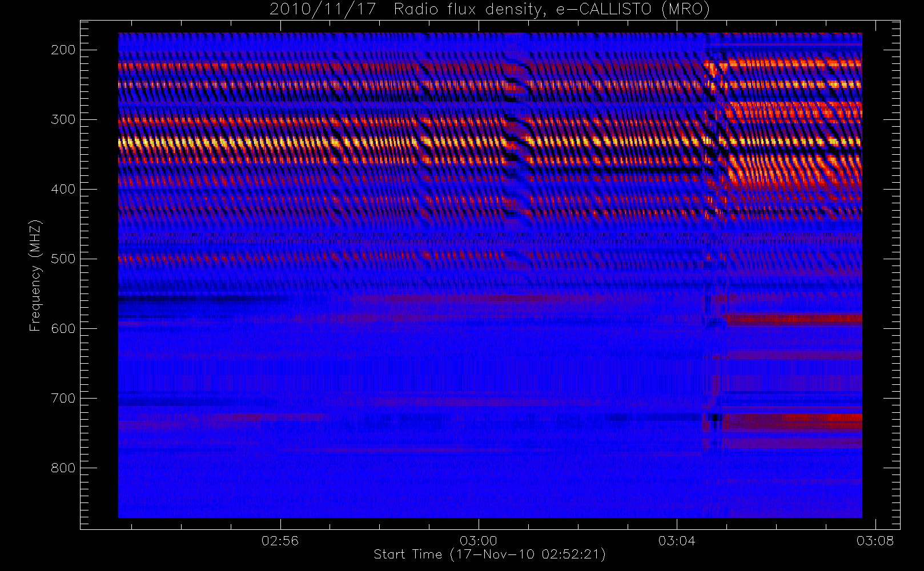Image resolution: width=924 pixels, height=571 pixels.
Task: Click the 02:56 time tick label
Action: click(280, 541)
